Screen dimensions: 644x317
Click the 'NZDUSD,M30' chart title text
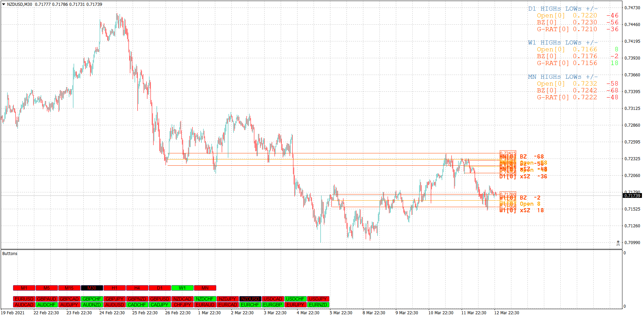(x=20, y=4)
